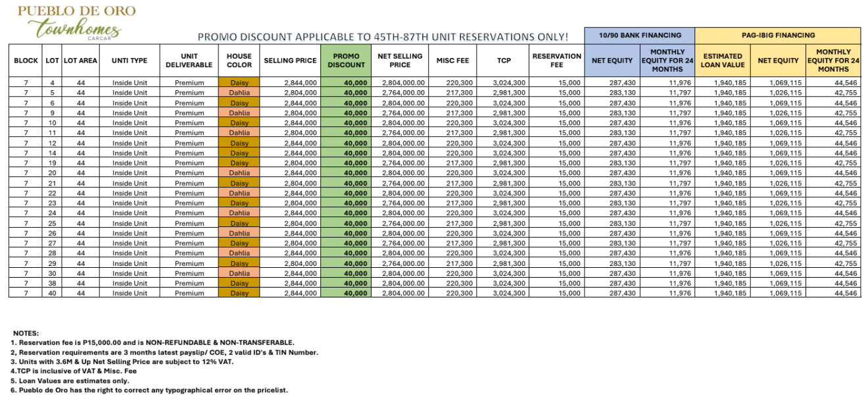Select the SELLING PRICE column header
The image size is (868, 408).
pos(290,61)
